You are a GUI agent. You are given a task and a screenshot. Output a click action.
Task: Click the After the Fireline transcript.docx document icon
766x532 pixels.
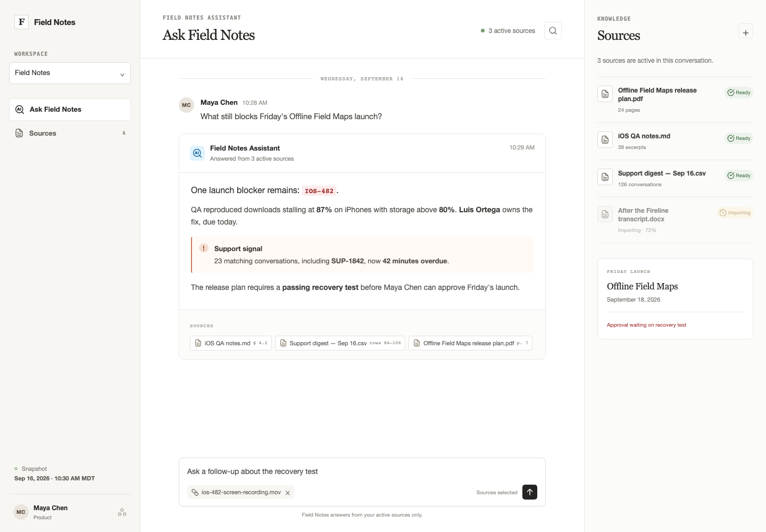point(605,214)
